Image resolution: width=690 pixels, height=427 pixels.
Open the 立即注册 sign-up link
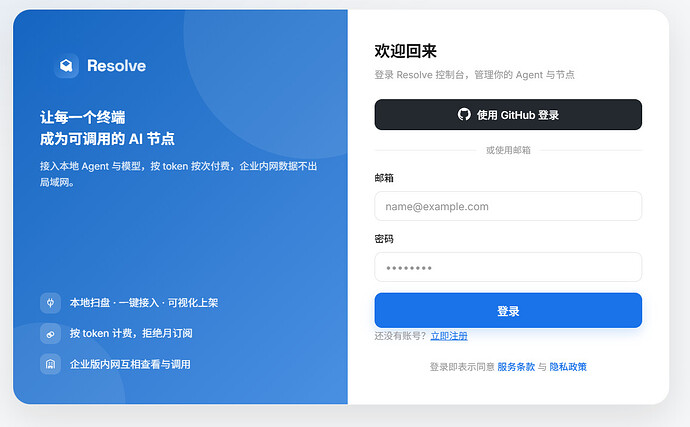(449, 336)
